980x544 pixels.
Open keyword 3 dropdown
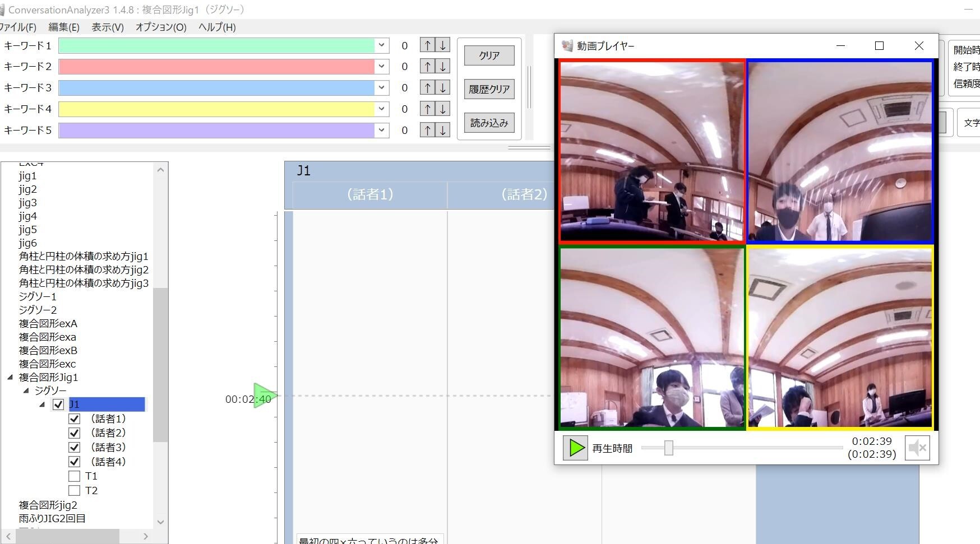tap(382, 88)
